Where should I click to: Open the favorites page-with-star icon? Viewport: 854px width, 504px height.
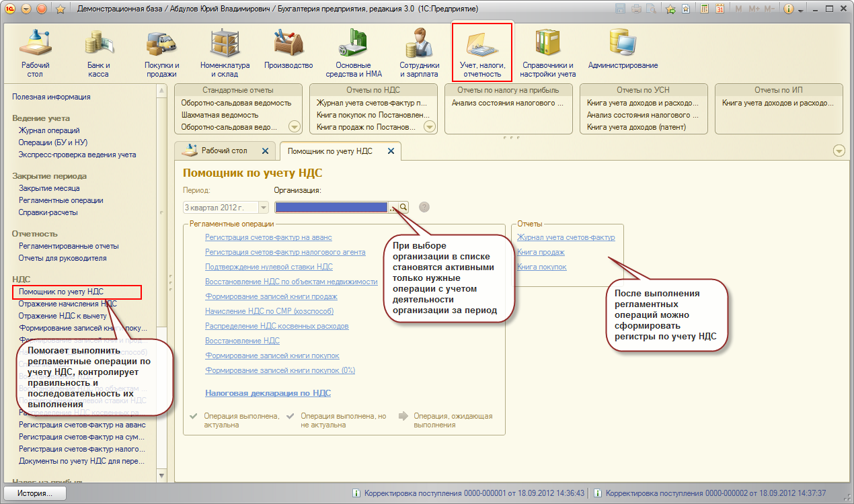[685, 9]
